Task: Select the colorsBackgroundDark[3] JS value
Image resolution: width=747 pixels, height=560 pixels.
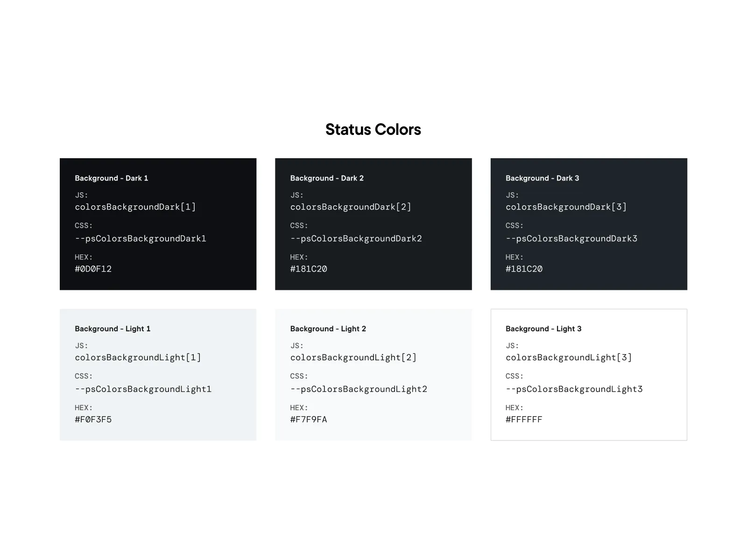Action: tap(566, 207)
